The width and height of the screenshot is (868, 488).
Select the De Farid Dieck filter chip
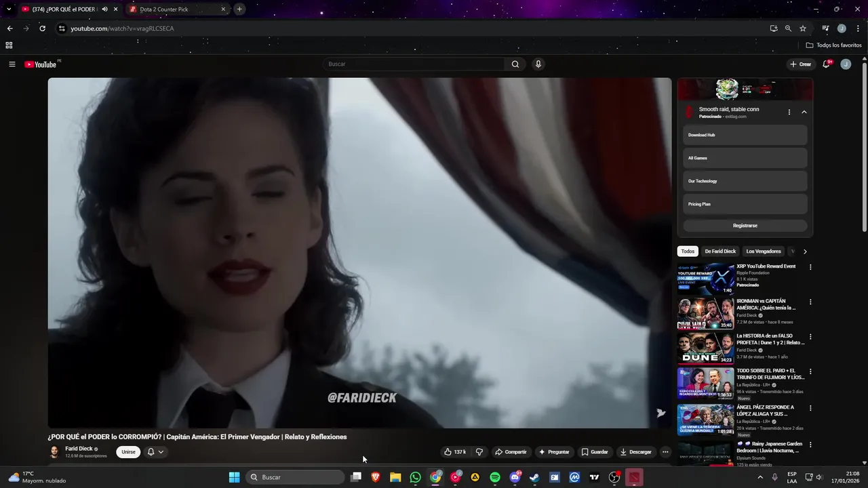click(720, 251)
